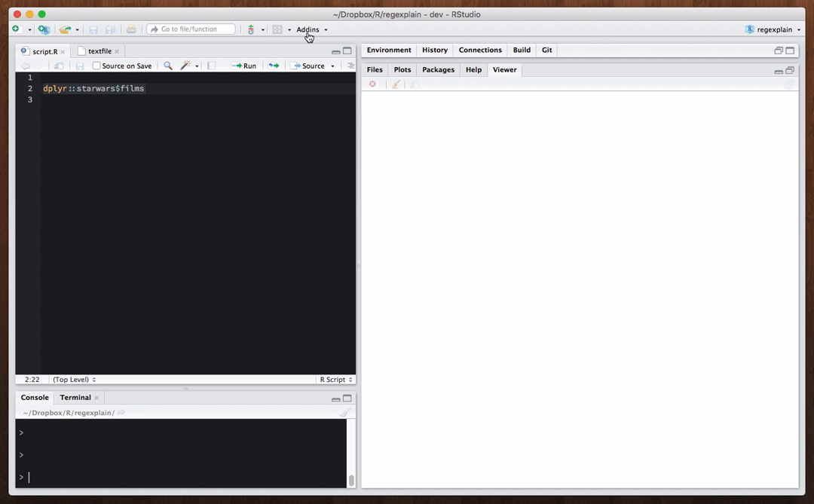Switch to the script.R tab
The width and height of the screenshot is (814, 504).
pyautogui.click(x=44, y=51)
